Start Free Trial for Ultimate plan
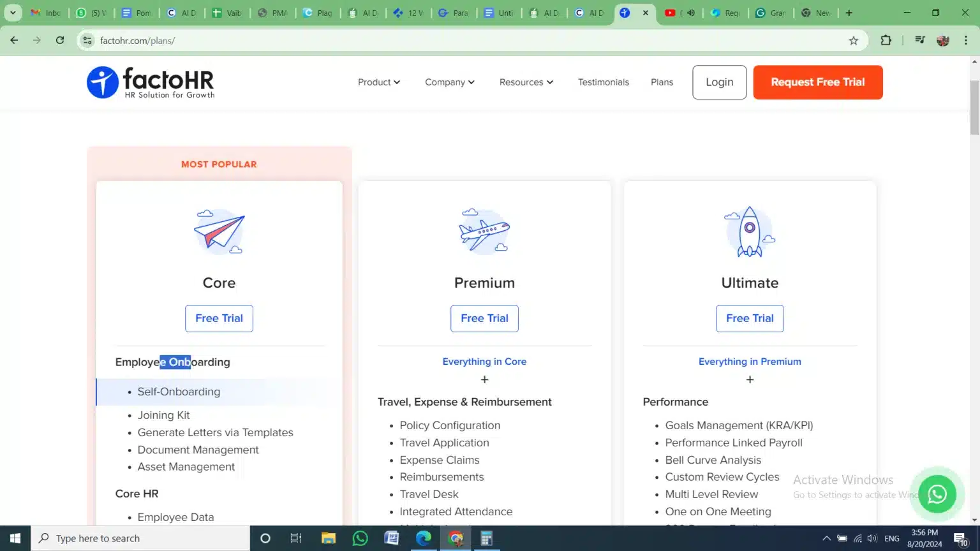Viewport: 980px width, 551px height. pyautogui.click(x=750, y=318)
